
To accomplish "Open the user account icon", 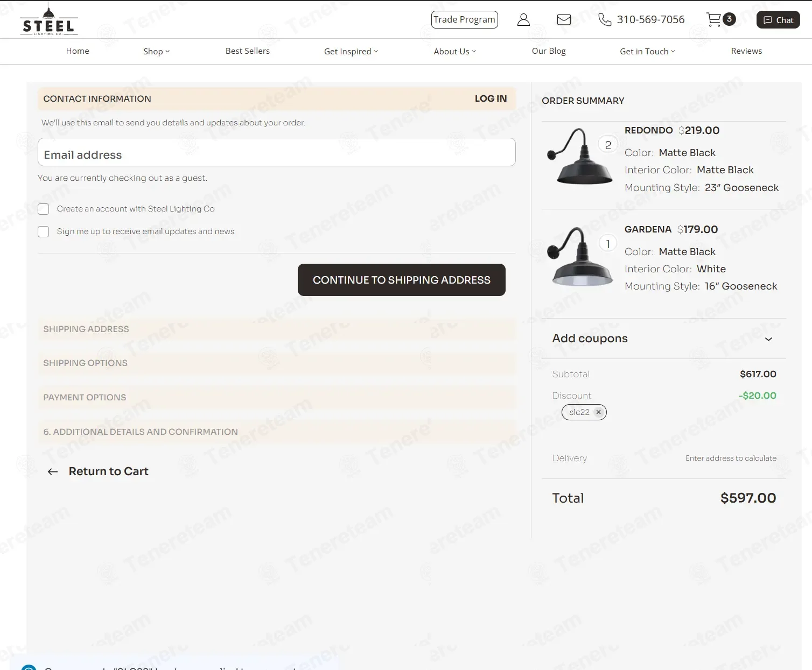I will coord(523,20).
